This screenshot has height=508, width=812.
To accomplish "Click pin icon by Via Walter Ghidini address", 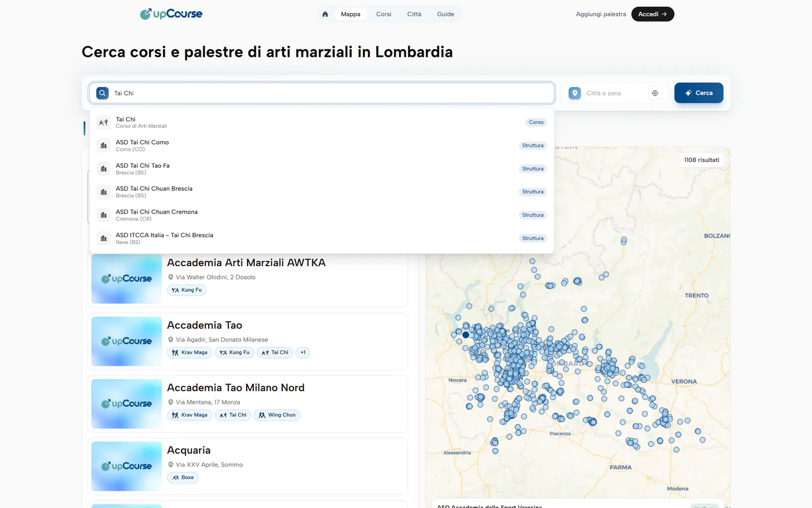I will pos(171,277).
